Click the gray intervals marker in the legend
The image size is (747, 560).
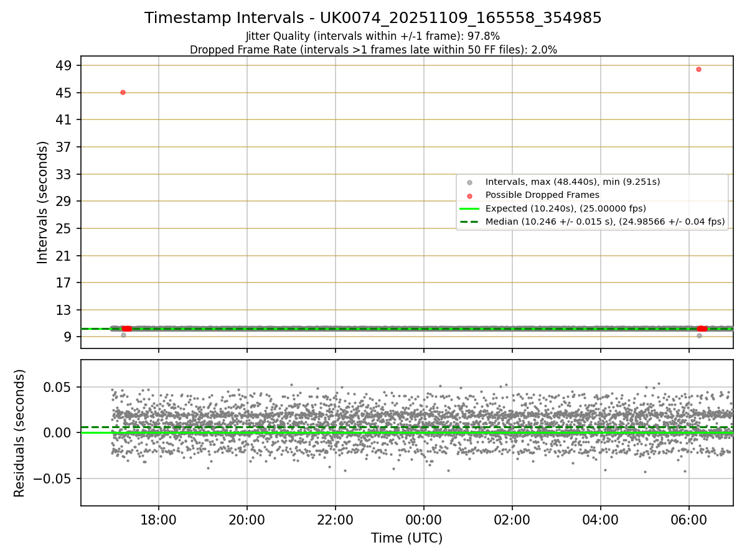[x=470, y=182]
